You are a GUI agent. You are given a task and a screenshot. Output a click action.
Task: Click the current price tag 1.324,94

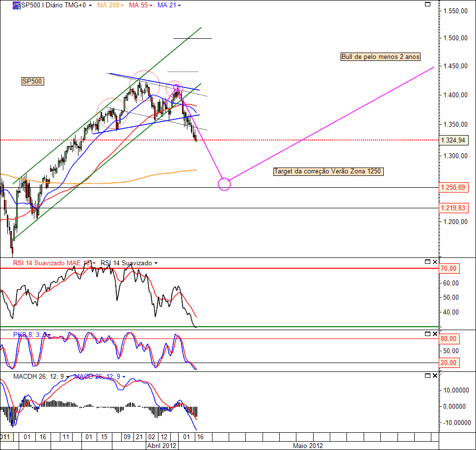(x=453, y=140)
